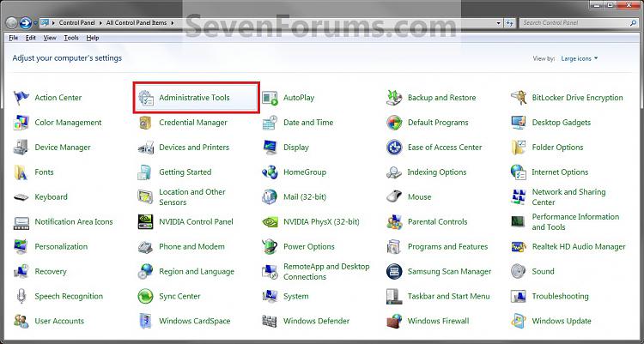
Task: Open the Windows Firewall brick wall icon
Action: click(394, 321)
